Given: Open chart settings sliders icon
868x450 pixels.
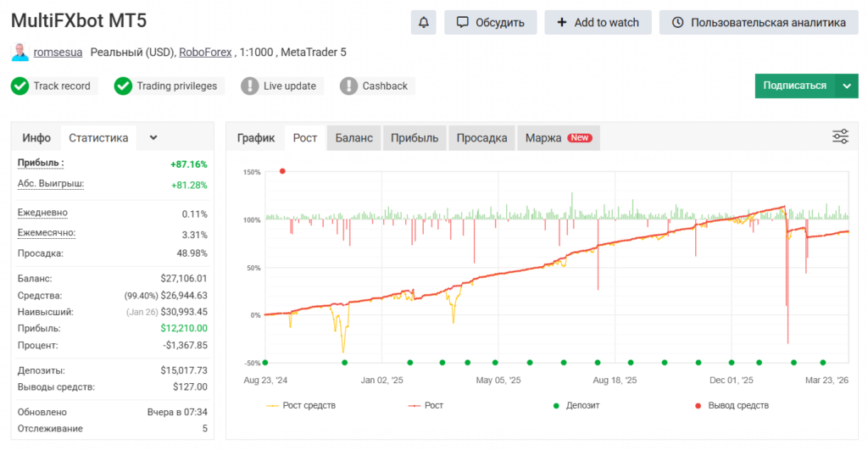Looking at the screenshot, I should (840, 136).
